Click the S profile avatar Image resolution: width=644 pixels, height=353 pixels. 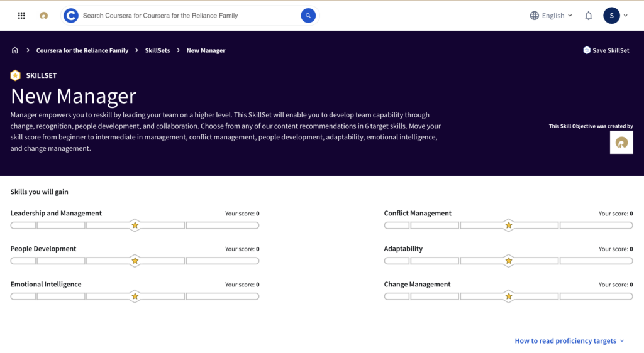(611, 16)
